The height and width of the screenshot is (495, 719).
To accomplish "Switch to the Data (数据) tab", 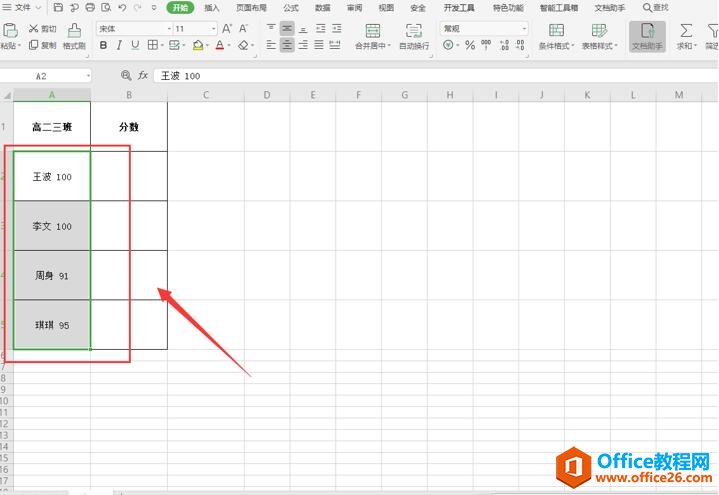I will tap(322, 8).
